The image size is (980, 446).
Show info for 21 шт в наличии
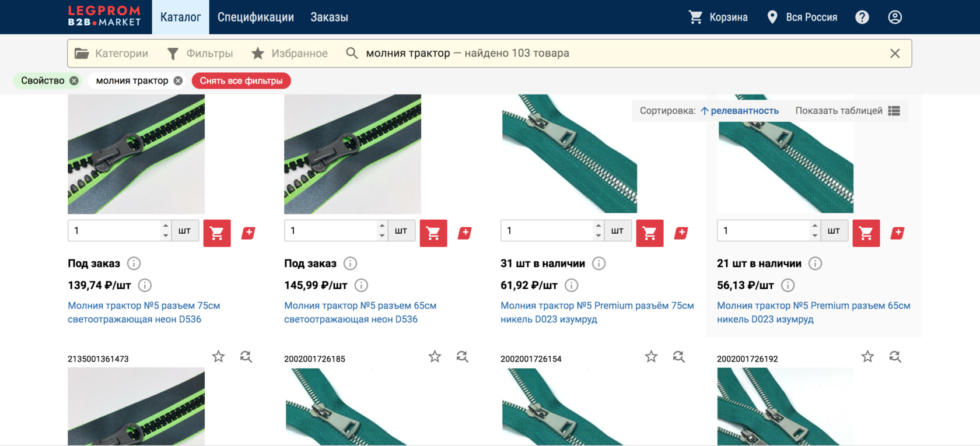tap(815, 264)
